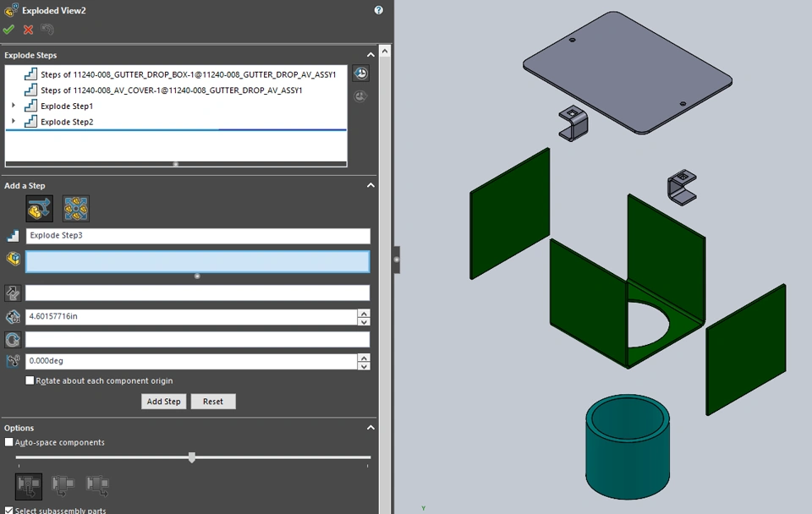The width and height of the screenshot is (812, 514).
Task: Select bracket clip above green box
Action: pyautogui.click(x=682, y=187)
